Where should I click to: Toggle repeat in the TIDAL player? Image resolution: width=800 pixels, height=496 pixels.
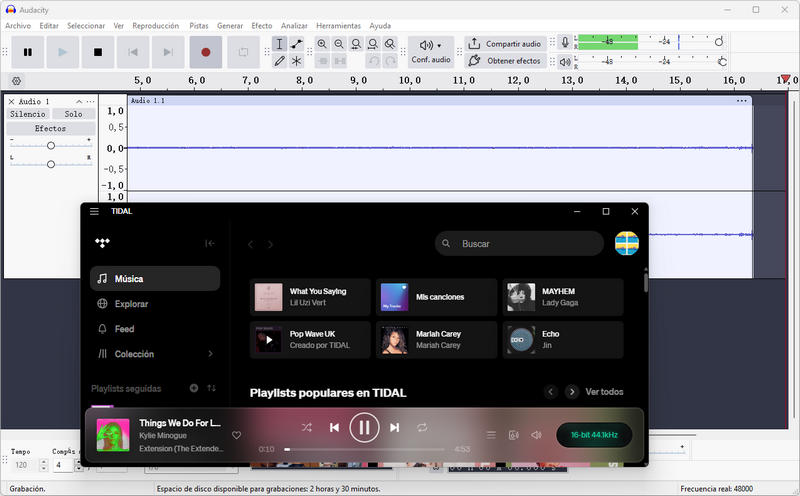[x=422, y=428]
